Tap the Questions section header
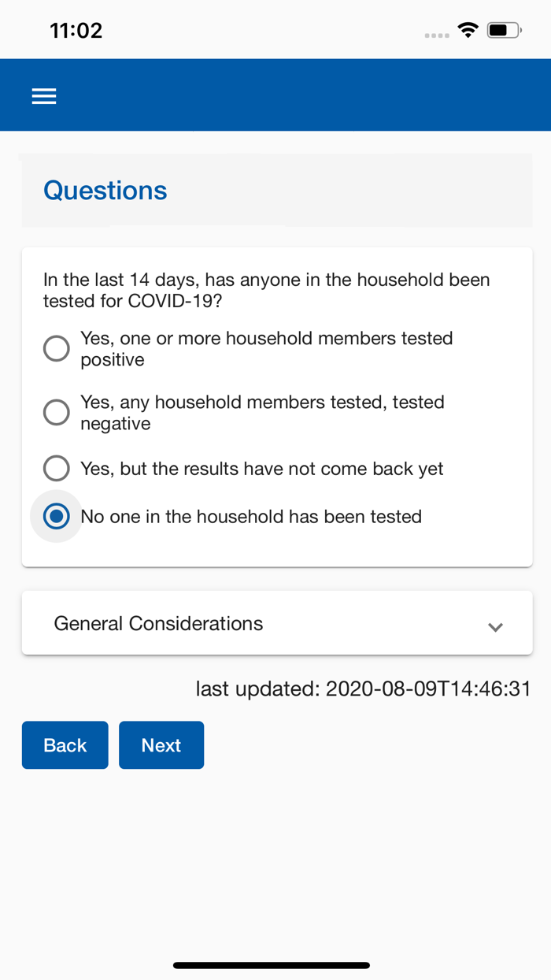 pos(105,191)
